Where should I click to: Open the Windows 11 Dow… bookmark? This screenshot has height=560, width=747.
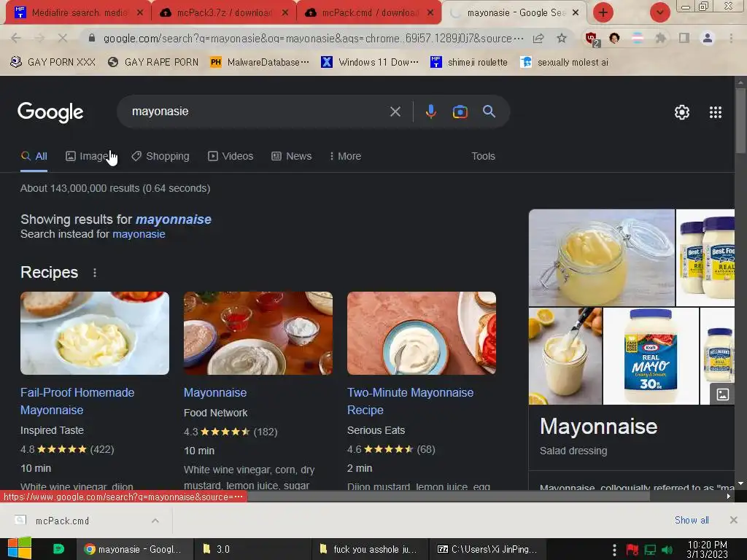click(x=370, y=62)
